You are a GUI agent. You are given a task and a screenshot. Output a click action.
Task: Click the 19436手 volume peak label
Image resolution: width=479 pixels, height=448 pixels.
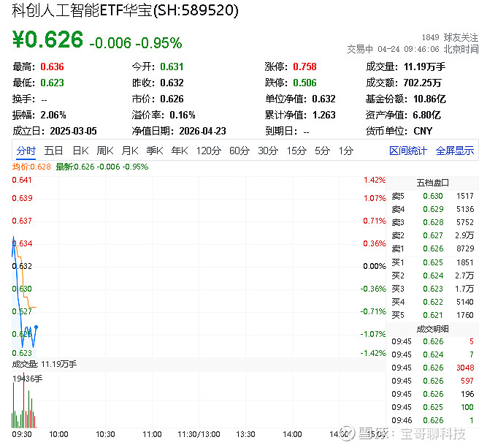pyautogui.click(x=28, y=379)
